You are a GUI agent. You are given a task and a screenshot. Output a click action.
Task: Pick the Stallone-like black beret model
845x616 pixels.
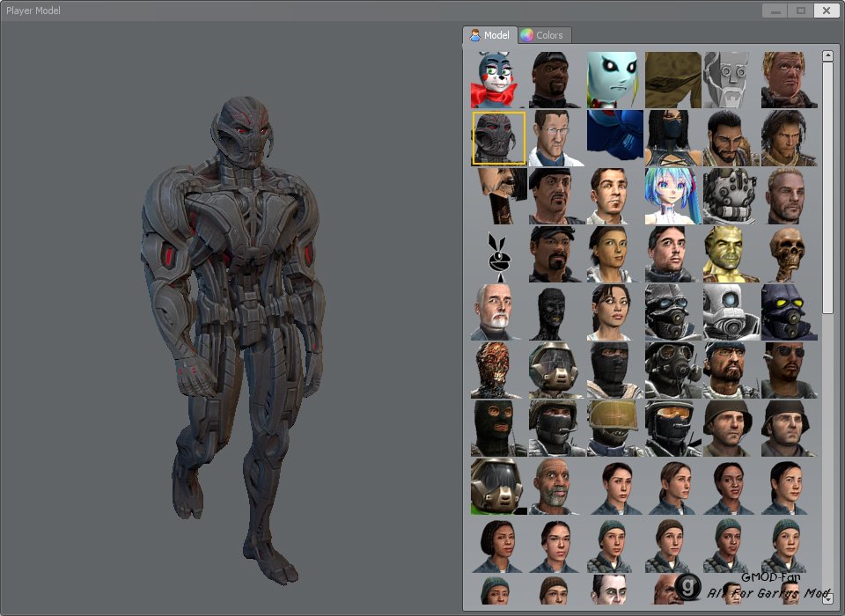556,196
